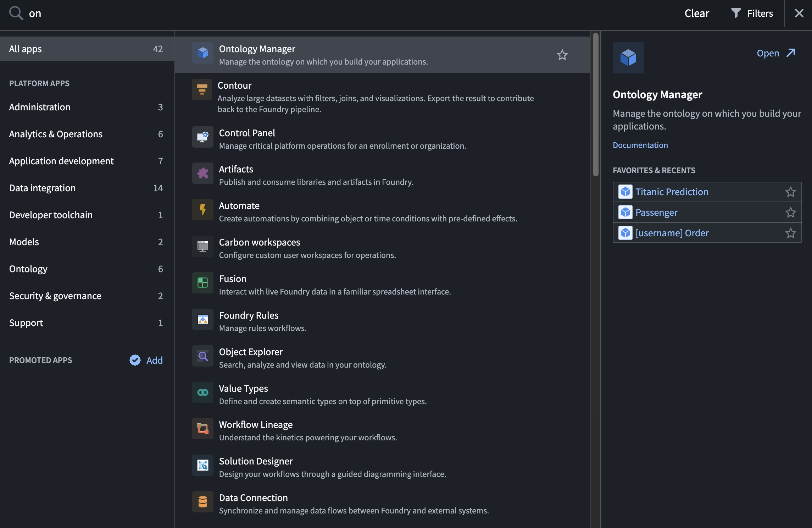
Task: Star the Passenger recent item
Action: point(791,213)
